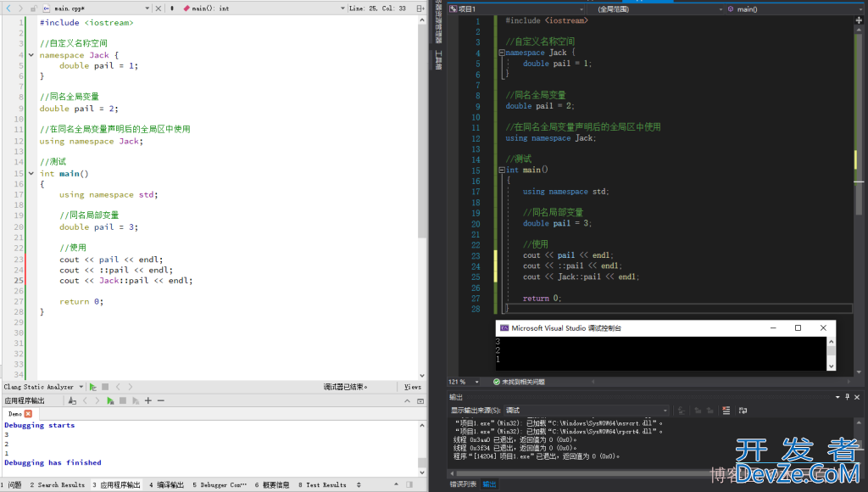
Task: Toggle the right sidebar in Qt Creator
Action: pyautogui.click(x=409, y=485)
